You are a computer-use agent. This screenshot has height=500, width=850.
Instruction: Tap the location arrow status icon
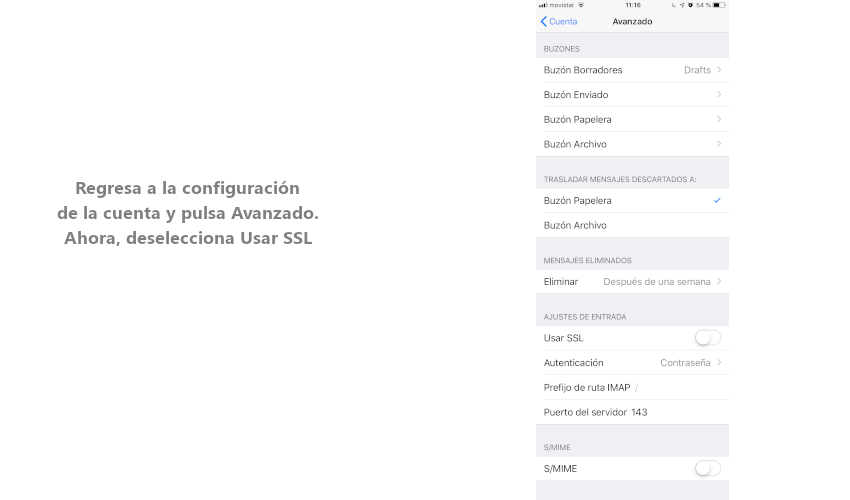pos(682,5)
